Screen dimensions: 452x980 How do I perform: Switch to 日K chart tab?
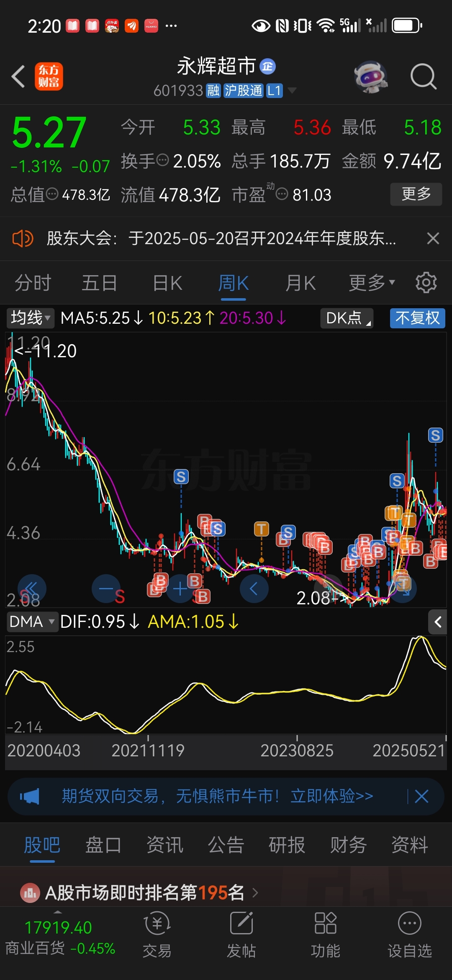(x=167, y=283)
